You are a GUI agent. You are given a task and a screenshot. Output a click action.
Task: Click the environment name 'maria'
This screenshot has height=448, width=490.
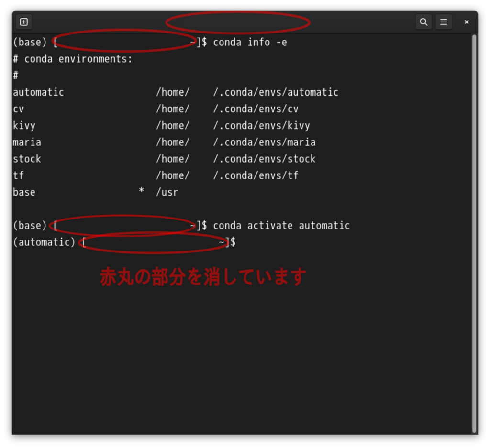tap(27, 142)
